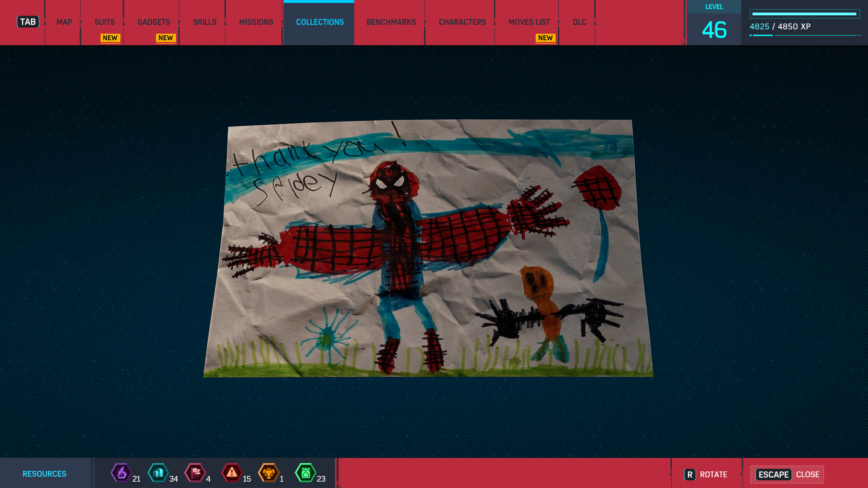The image size is (868, 488).
Task: Open the Gadgets tab
Action: point(154,22)
